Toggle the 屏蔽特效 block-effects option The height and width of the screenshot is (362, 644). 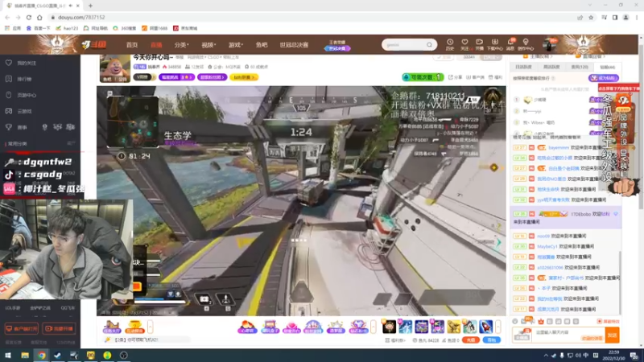pyautogui.click(x=609, y=321)
